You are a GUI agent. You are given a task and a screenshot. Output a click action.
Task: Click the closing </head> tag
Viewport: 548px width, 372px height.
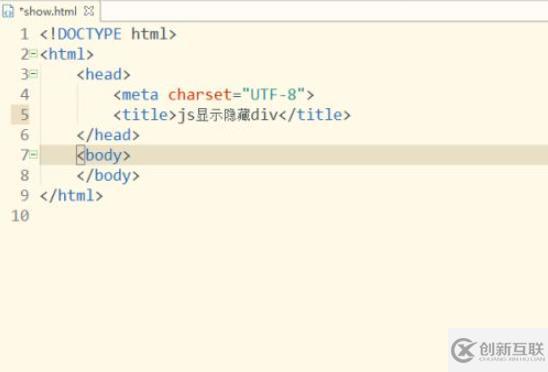[108, 135]
